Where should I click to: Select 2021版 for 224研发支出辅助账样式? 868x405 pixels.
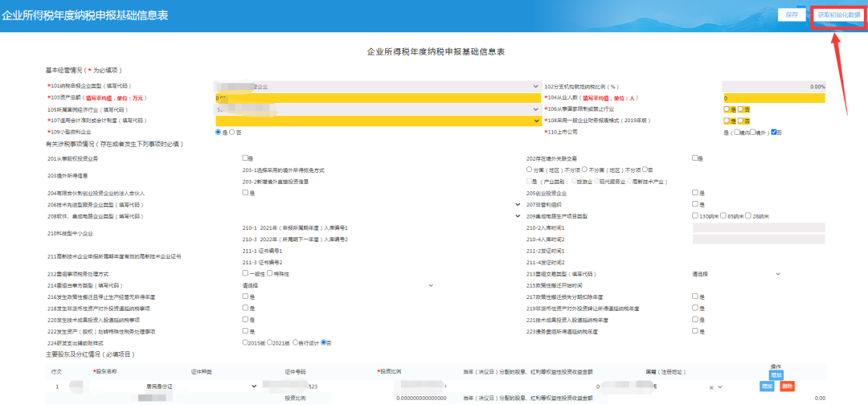click(x=269, y=342)
